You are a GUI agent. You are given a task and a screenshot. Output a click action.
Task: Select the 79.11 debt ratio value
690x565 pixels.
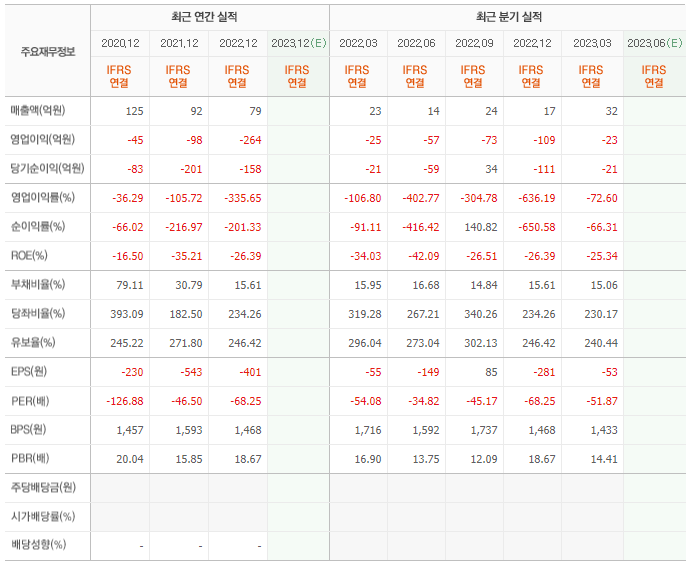pyautogui.click(x=130, y=286)
